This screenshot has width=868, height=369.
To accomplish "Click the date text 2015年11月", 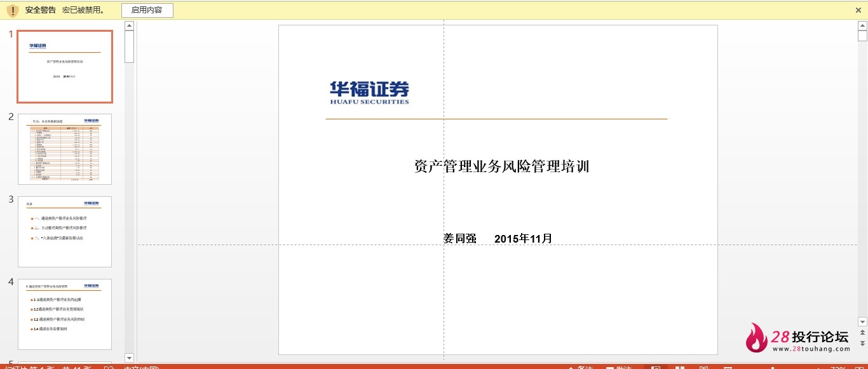I will click(x=523, y=239).
